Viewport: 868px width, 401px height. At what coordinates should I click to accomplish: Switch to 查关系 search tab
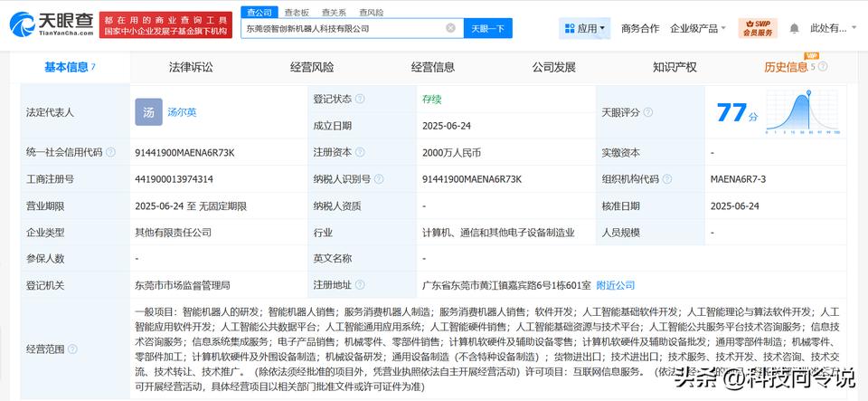click(x=334, y=12)
